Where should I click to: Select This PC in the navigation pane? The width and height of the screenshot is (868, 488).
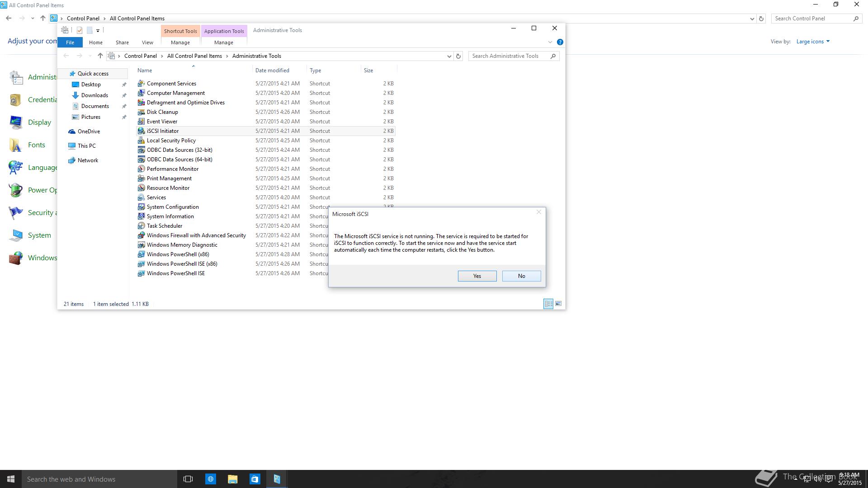[86, 146]
